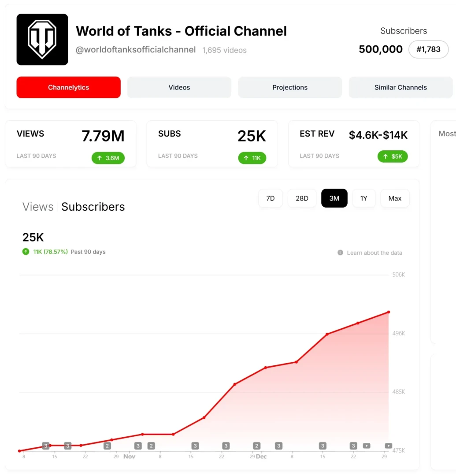Click the #1,783 rank badge

click(428, 49)
